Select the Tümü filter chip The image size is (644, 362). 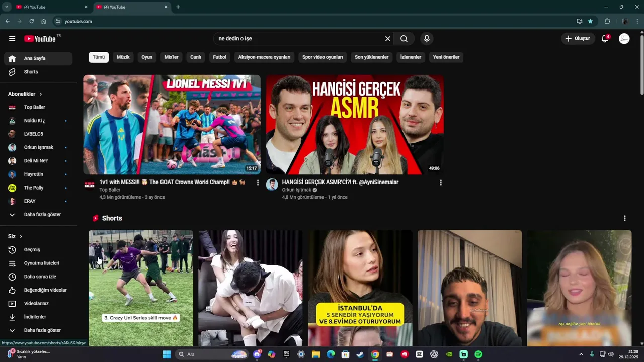(99, 57)
